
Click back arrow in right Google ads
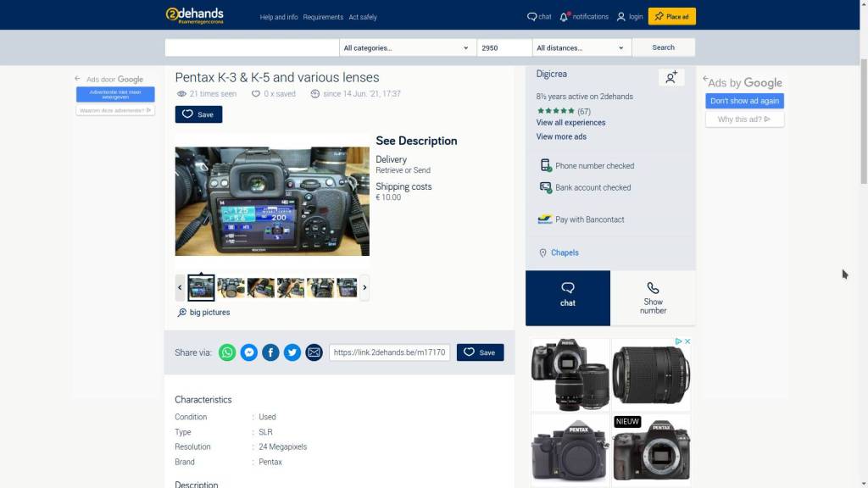[x=705, y=79]
